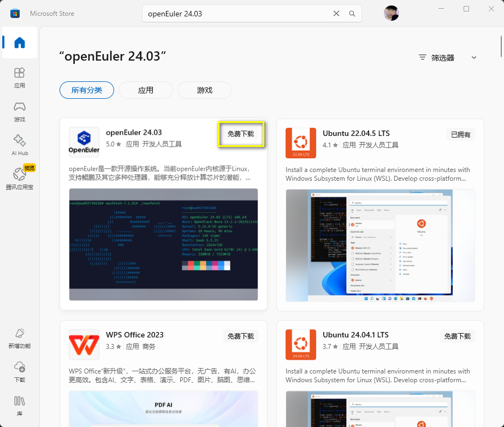Select the 应用 filter tab
This screenshot has width=504, height=427.
(146, 90)
